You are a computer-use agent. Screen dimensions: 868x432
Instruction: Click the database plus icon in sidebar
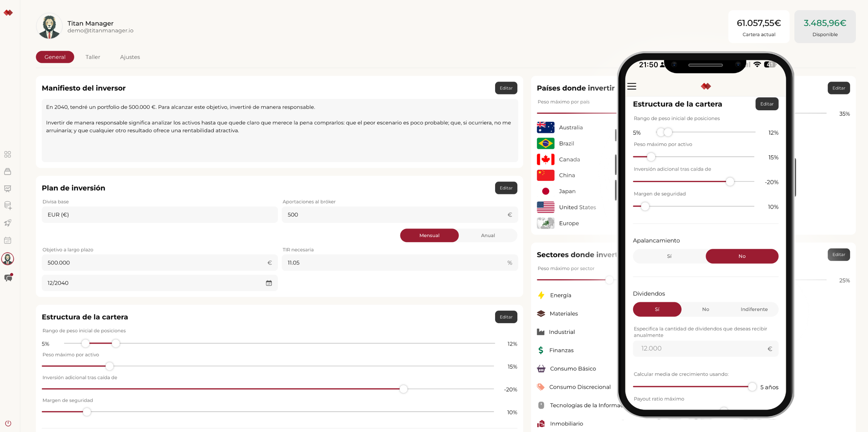7,205
